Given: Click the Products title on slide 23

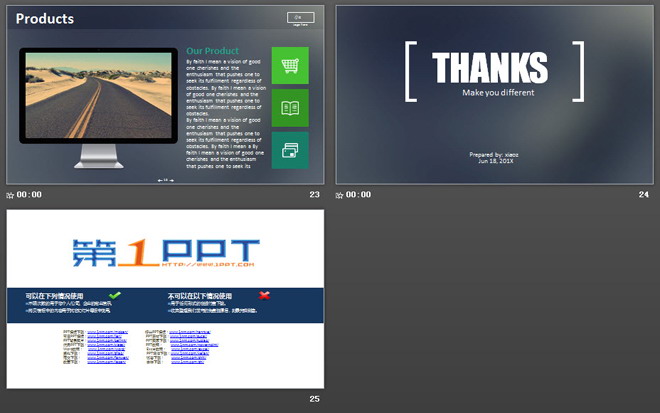Looking at the screenshot, I should click(x=45, y=19).
